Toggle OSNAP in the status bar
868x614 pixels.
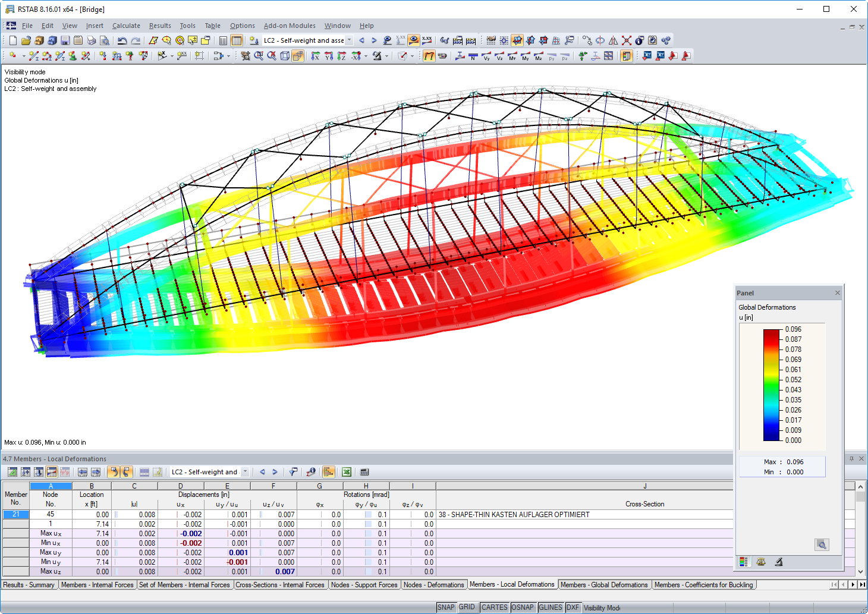[523, 607]
